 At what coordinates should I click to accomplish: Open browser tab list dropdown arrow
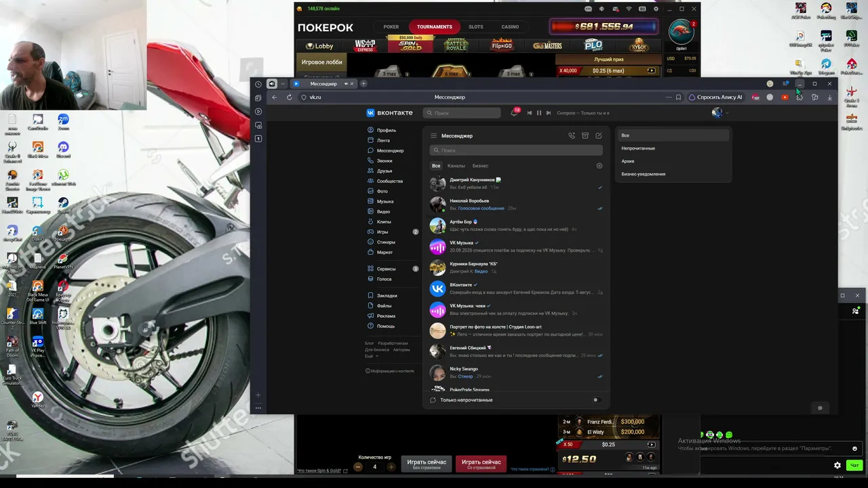(x=283, y=83)
